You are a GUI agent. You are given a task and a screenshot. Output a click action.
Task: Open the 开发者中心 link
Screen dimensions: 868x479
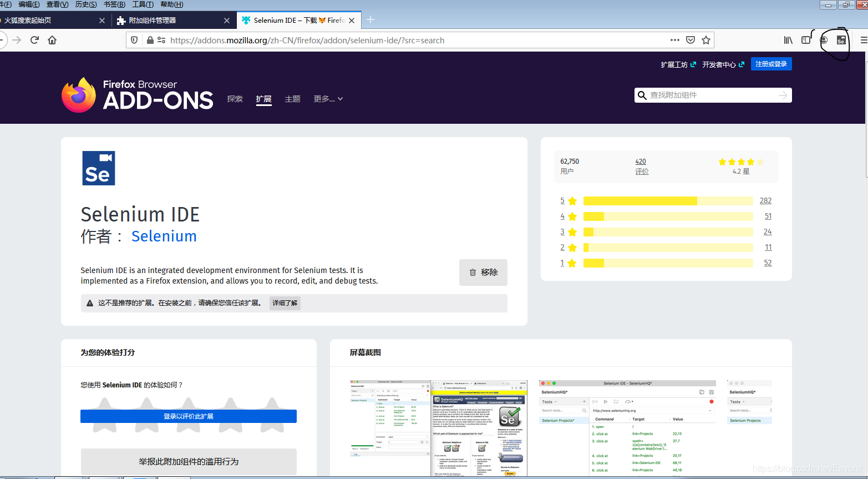click(x=723, y=64)
